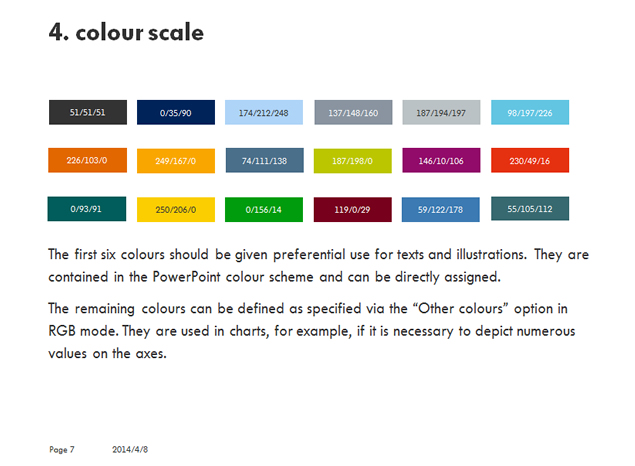Choose the maroon 119/0/29 swatch
Image resolution: width=635 pixels, height=466 pixels.
click(x=353, y=209)
